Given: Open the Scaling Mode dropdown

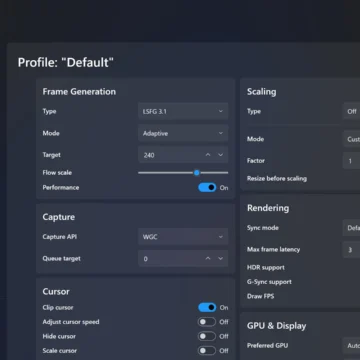Looking at the screenshot, I should (351, 139).
